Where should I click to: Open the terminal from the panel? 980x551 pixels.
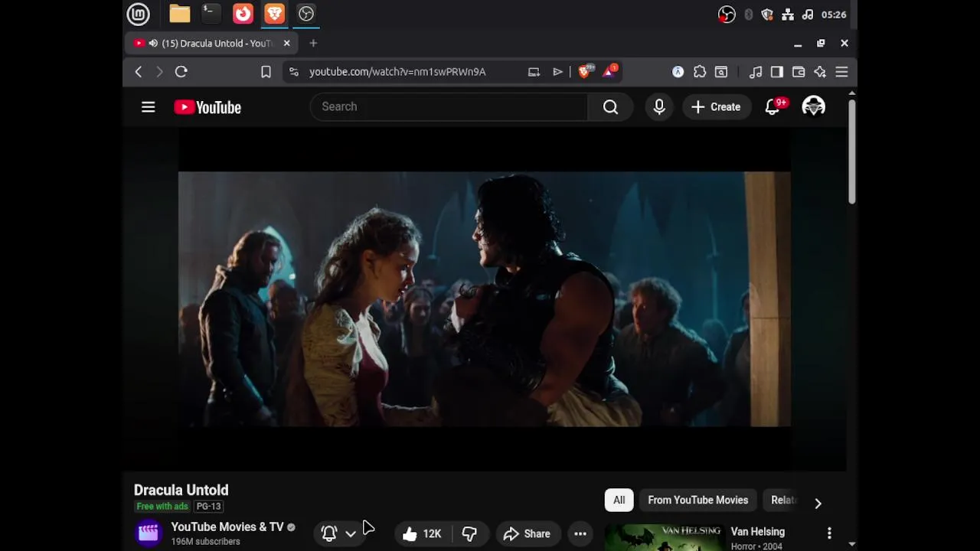pyautogui.click(x=211, y=14)
